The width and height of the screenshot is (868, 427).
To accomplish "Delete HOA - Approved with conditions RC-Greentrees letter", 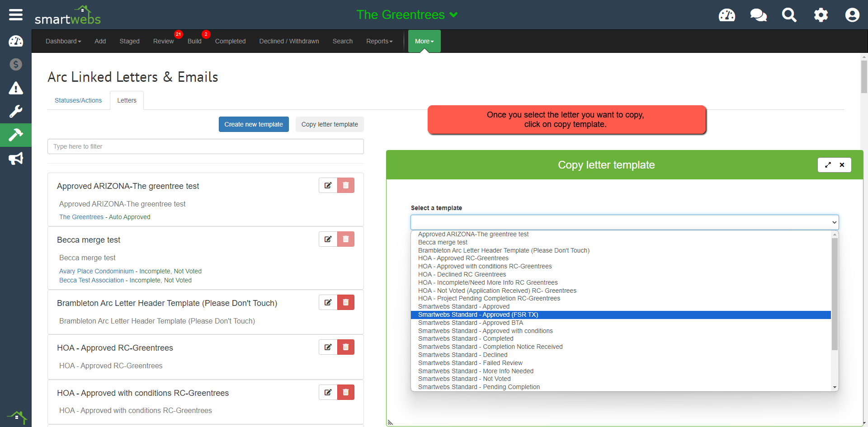I will [346, 392].
